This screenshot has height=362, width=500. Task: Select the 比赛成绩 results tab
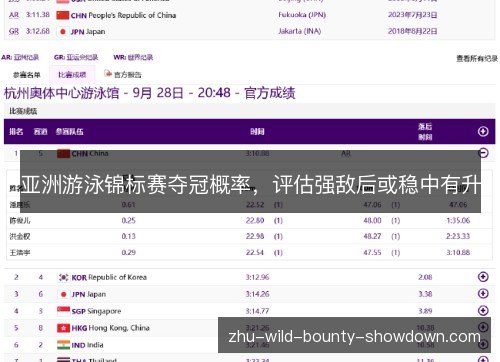click(x=72, y=75)
